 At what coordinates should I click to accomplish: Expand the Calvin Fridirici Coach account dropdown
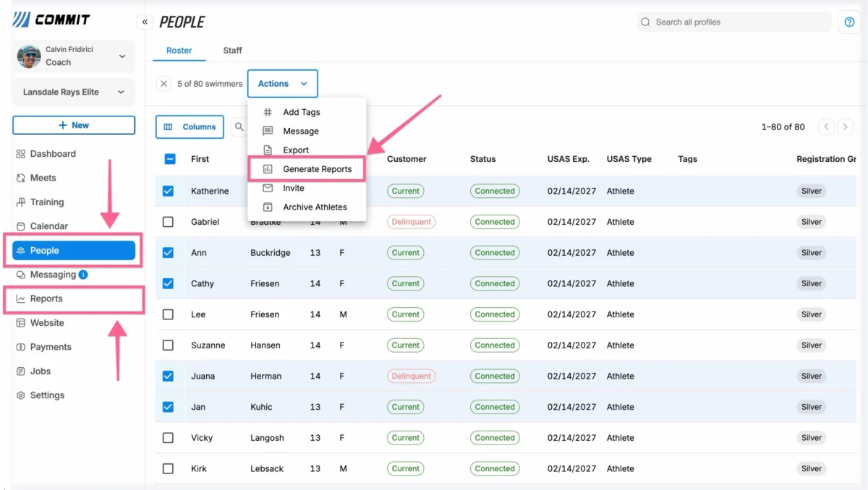[x=74, y=56]
